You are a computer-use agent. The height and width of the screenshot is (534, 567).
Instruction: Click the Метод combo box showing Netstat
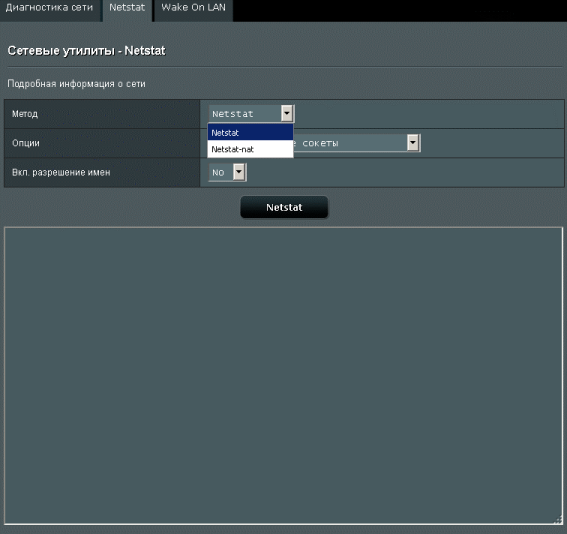(x=251, y=114)
